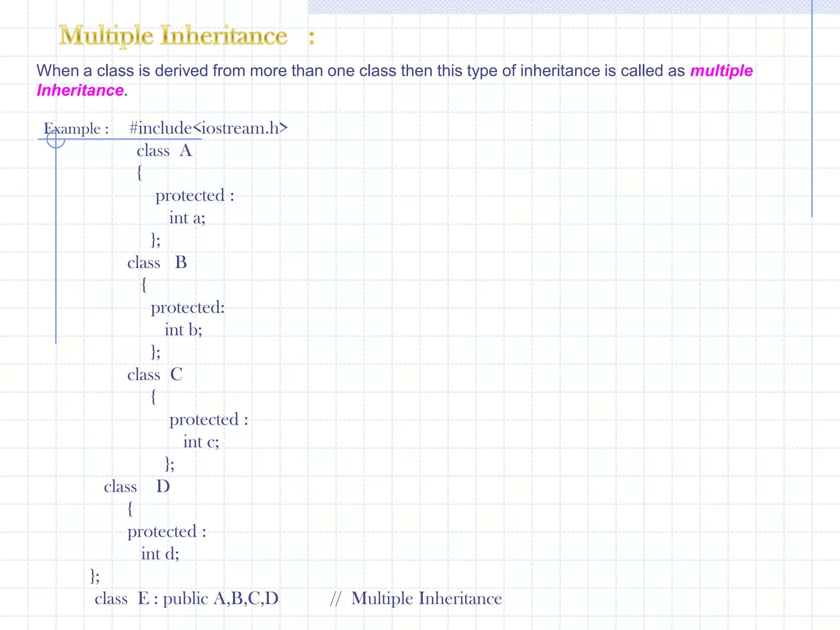Click the 'class B' declaration
Screen dimensions: 840x630
[x=157, y=262]
